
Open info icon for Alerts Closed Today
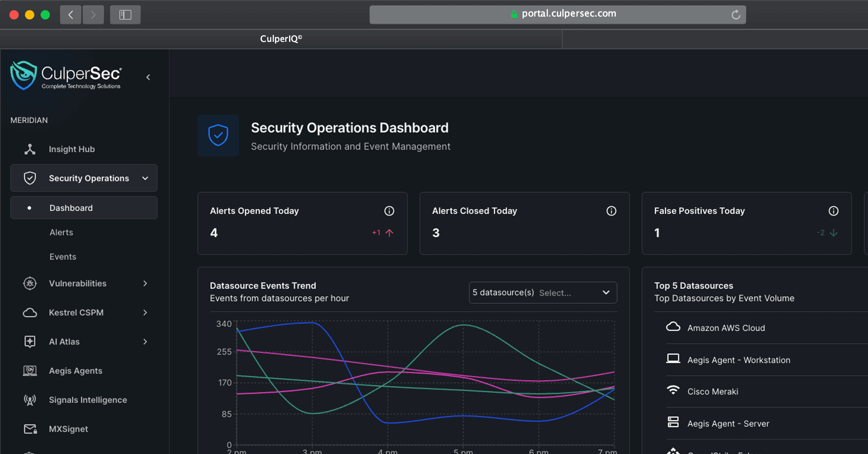click(x=611, y=211)
